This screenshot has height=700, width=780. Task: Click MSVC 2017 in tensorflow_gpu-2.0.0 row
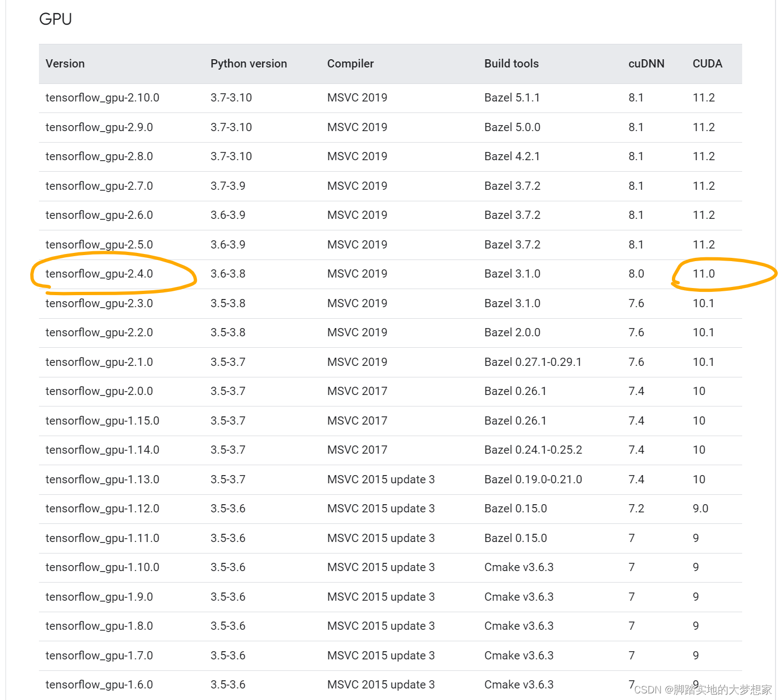[357, 391]
